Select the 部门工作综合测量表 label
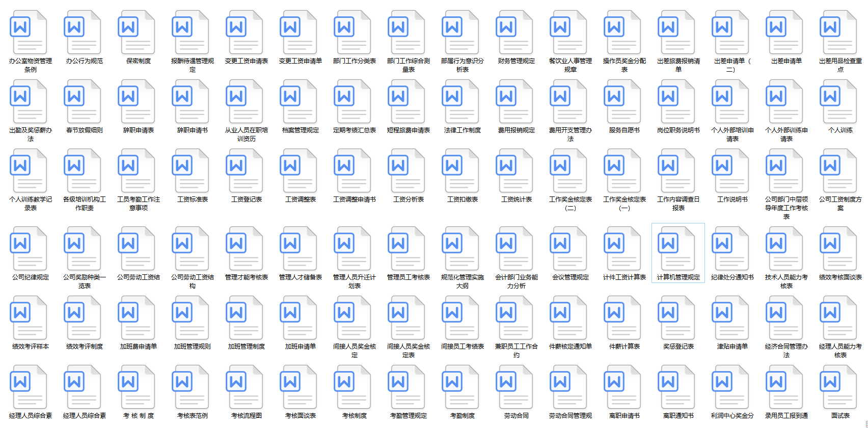The image size is (868, 428). point(409,65)
